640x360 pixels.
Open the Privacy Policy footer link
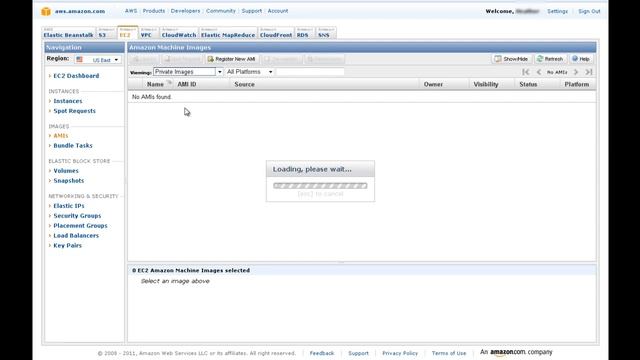[400, 353]
